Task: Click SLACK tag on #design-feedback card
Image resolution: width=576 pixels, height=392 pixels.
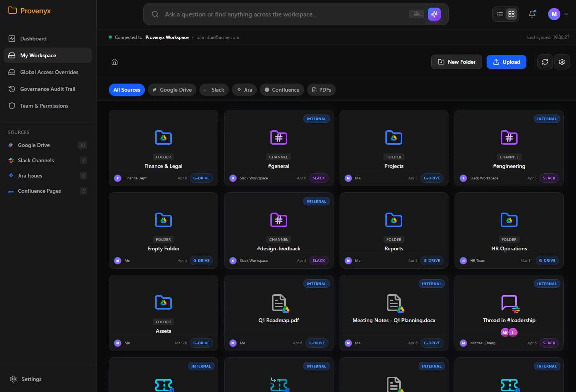Action: point(319,260)
